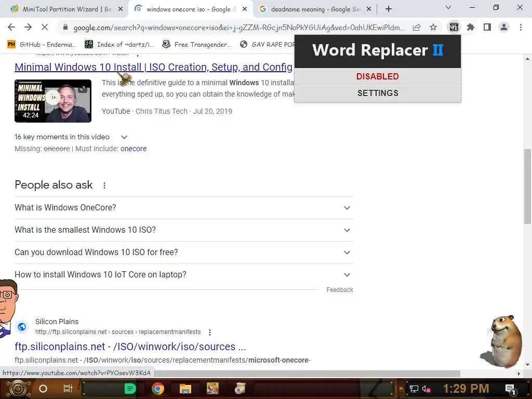Bookmark this tab with the star
Screen dimensions: 532x399
(433, 27)
